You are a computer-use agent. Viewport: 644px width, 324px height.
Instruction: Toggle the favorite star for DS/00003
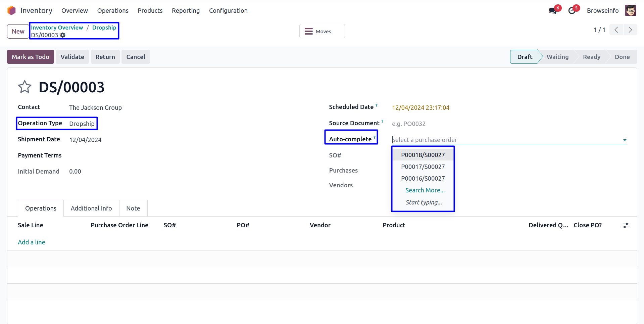pos(24,87)
